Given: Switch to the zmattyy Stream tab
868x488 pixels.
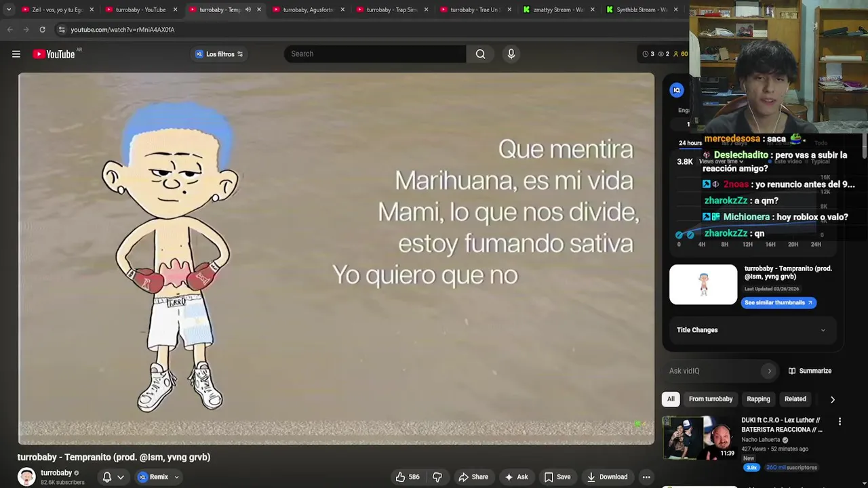Looking at the screenshot, I should (558, 9).
